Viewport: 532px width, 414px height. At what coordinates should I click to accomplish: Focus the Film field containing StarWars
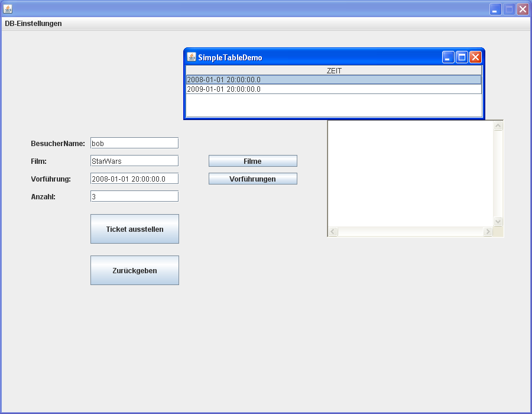(x=134, y=161)
